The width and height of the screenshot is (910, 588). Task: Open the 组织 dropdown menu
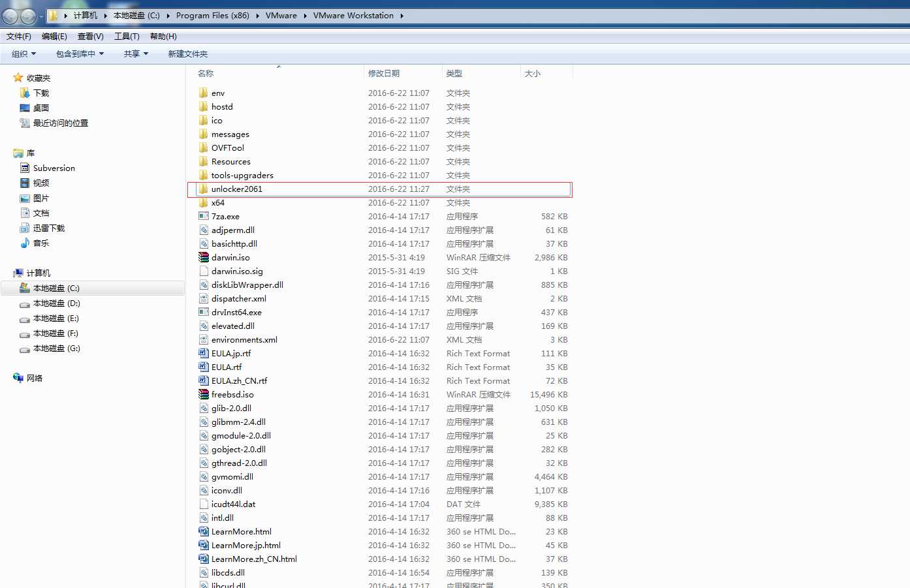click(24, 54)
